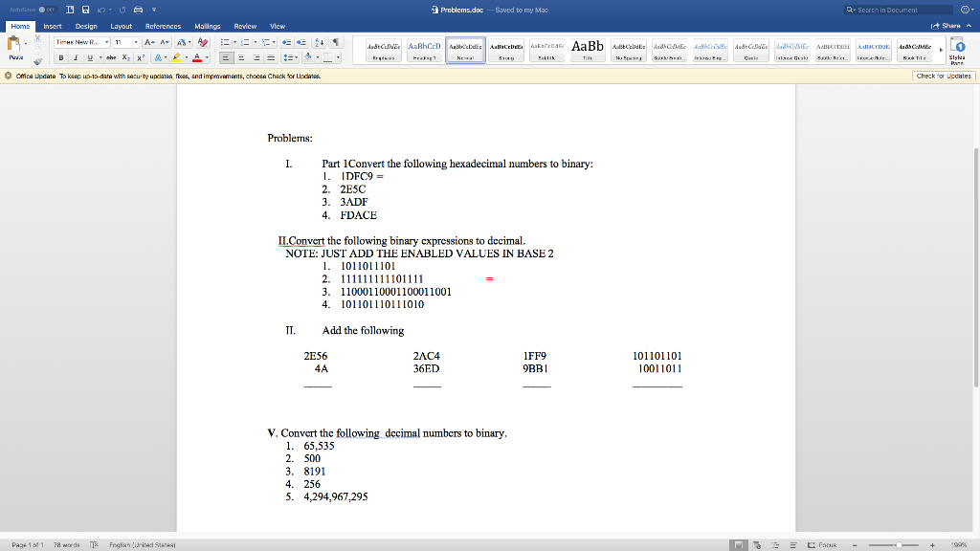This screenshot has height=551, width=980.
Task: Clear all formatting with the eraser icon
Action: coord(203,42)
